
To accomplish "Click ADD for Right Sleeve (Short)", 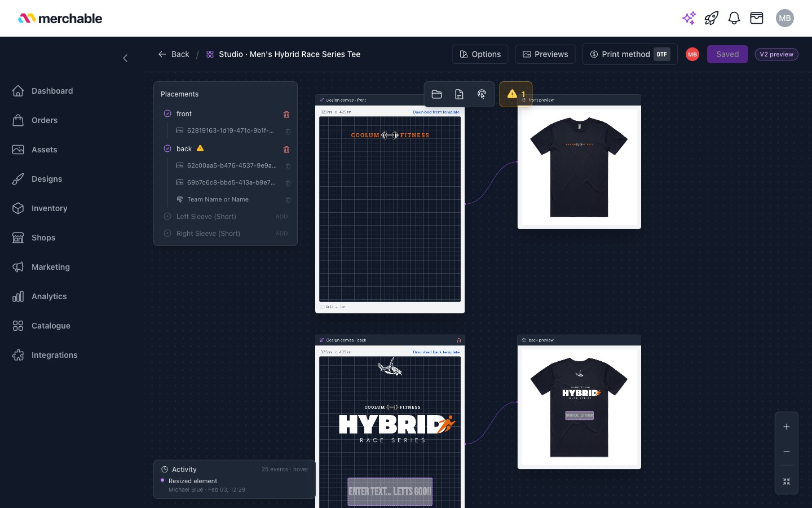I will coord(282,234).
